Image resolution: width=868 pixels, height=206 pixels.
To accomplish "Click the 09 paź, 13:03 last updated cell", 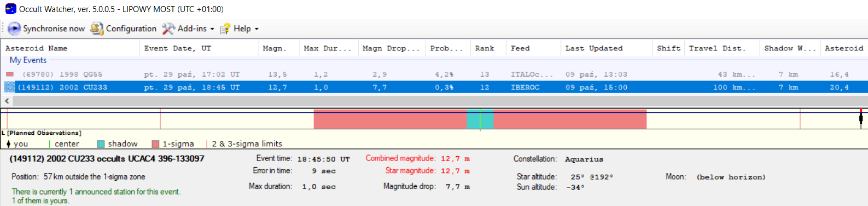I will [596, 74].
